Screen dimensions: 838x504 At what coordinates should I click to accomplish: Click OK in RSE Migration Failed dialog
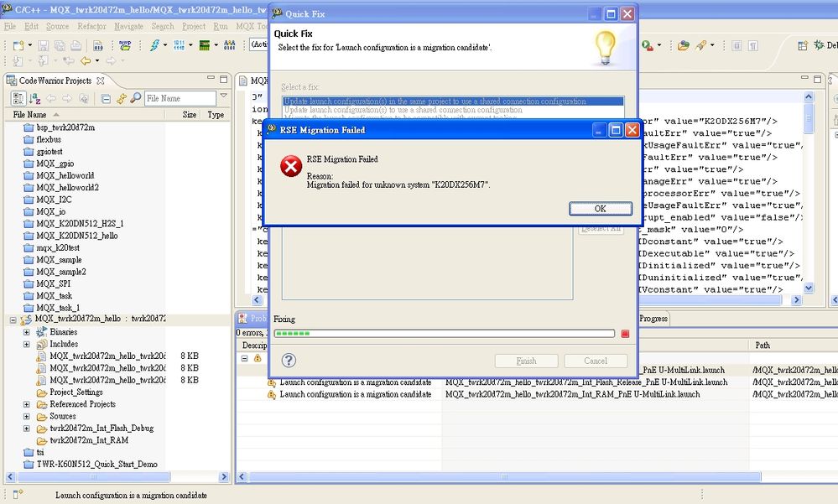click(x=600, y=209)
